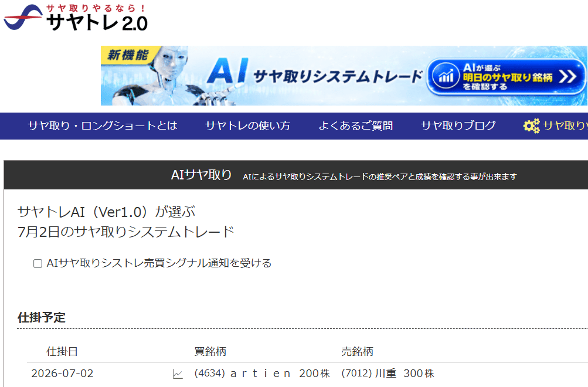588x387 pixels.
Task: Click the 仕掛日 column header
Action: 62,351
